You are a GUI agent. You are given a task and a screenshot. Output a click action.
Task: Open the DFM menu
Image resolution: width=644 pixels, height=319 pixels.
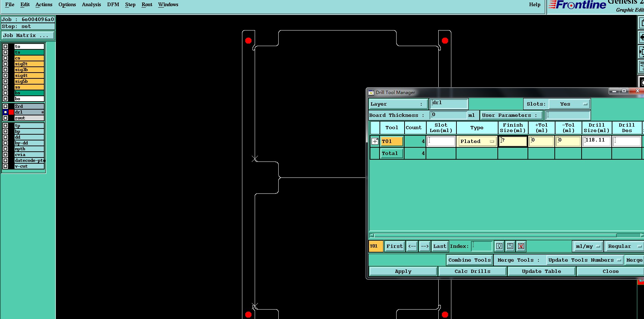coord(113,5)
